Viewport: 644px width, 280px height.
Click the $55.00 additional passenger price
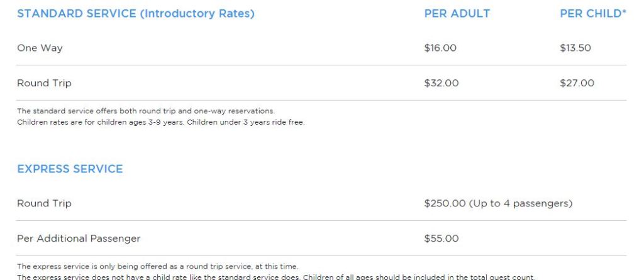[x=441, y=238]
